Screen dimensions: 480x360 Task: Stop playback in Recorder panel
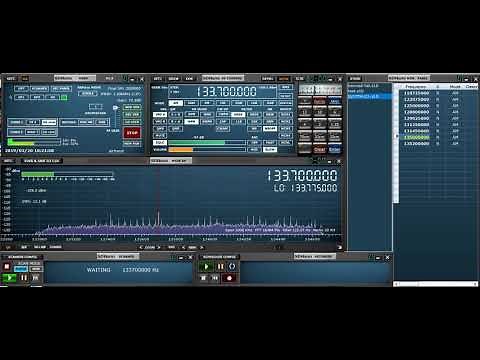point(204,278)
